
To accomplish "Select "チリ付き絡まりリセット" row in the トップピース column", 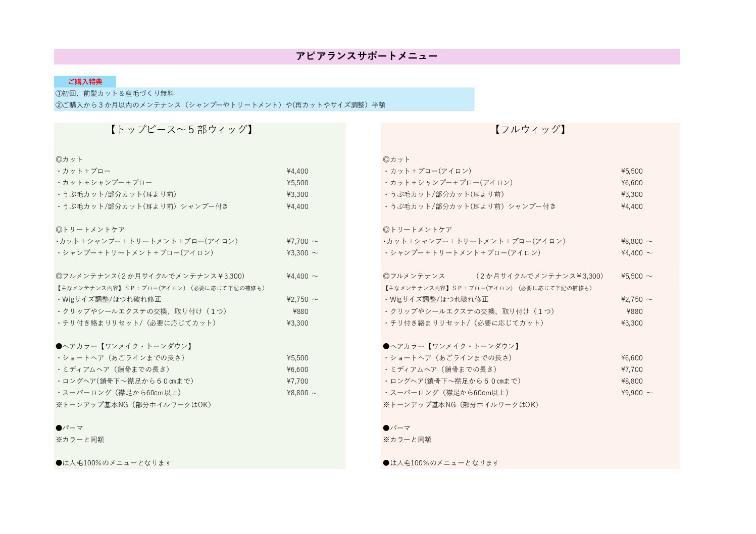I will (136, 323).
